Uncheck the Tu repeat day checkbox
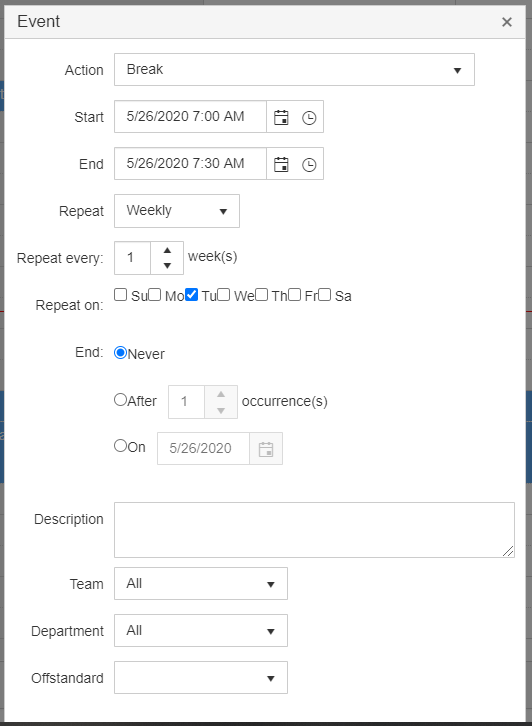The height and width of the screenshot is (726, 532). pyautogui.click(x=191, y=294)
